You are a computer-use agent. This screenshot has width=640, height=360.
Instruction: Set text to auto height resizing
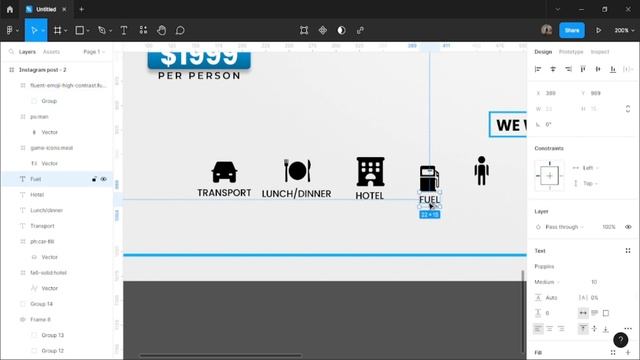(595, 313)
